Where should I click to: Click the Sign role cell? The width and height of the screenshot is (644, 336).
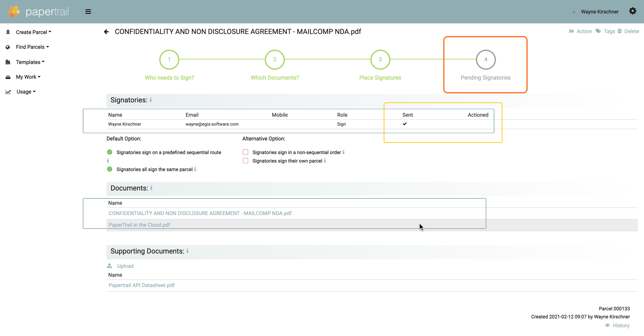[341, 124]
